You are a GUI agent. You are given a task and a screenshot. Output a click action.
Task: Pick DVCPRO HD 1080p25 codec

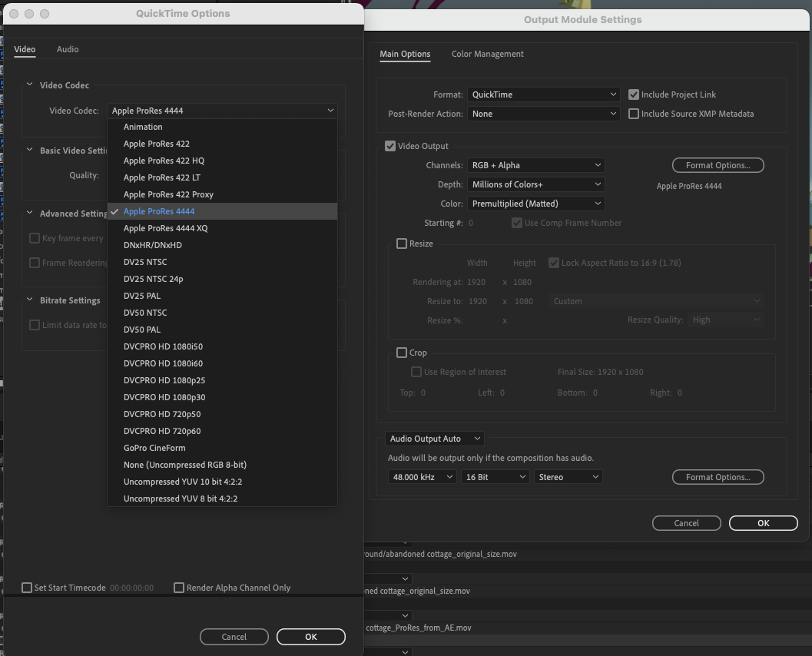tap(222, 380)
